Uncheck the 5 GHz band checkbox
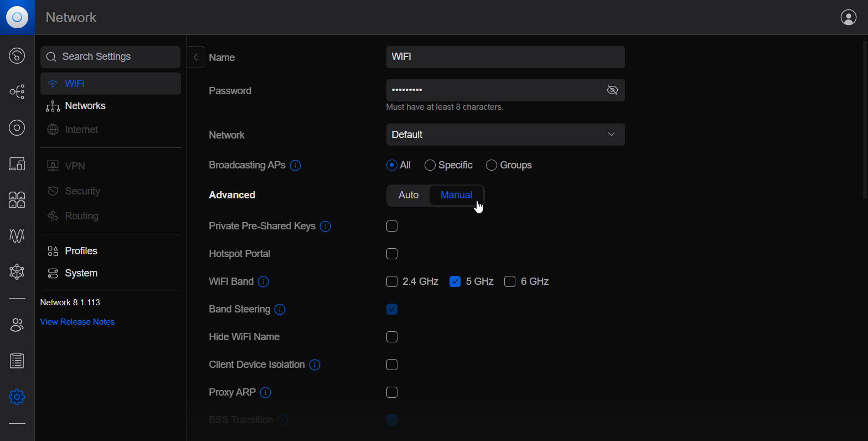Screen dimensions: 868x441 click(x=455, y=281)
